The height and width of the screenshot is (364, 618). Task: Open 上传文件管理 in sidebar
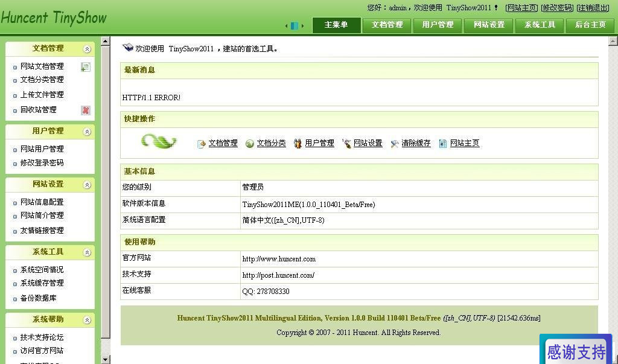pyautogui.click(x=42, y=95)
